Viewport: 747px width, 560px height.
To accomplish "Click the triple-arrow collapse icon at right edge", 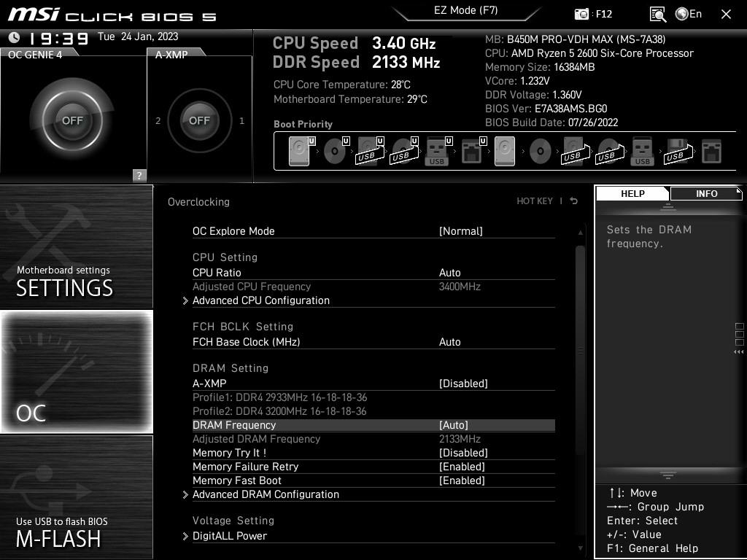I will (738, 352).
